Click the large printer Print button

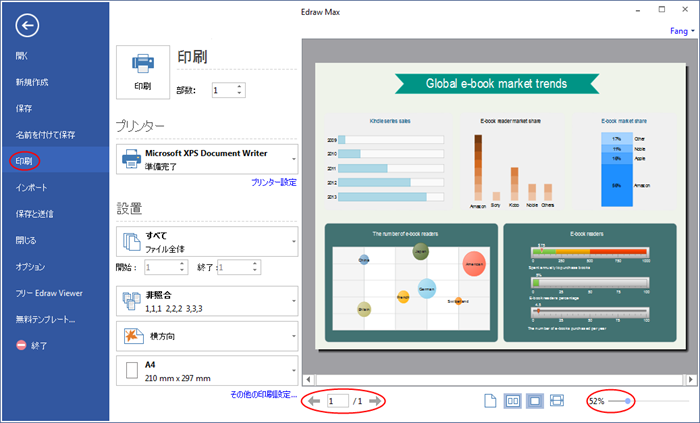143,72
